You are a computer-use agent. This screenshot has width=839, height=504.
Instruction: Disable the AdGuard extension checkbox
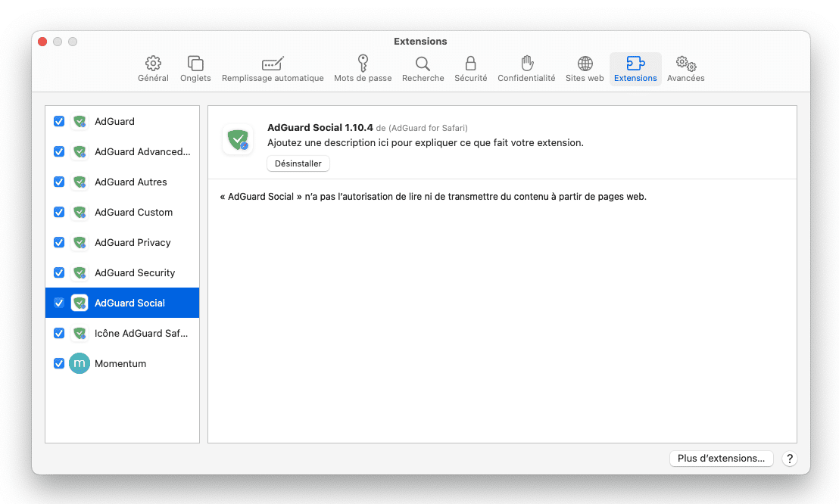point(59,121)
